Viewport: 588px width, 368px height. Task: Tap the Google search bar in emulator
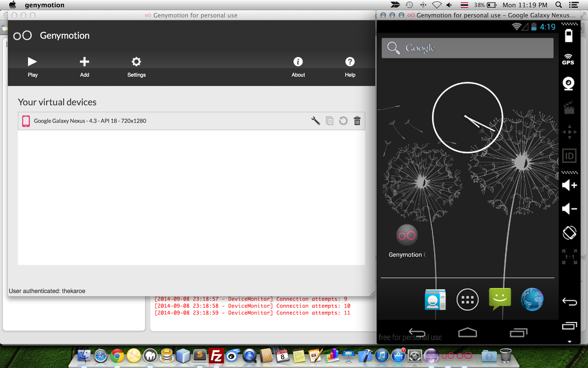(467, 48)
